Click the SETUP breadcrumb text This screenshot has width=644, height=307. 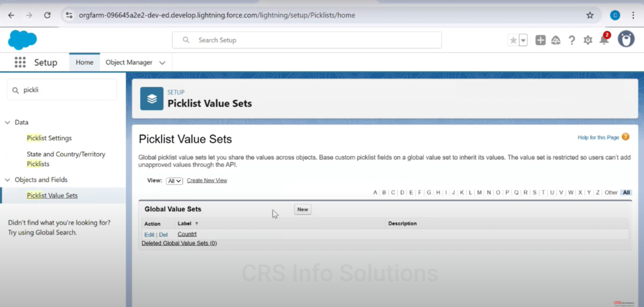pyautogui.click(x=176, y=92)
